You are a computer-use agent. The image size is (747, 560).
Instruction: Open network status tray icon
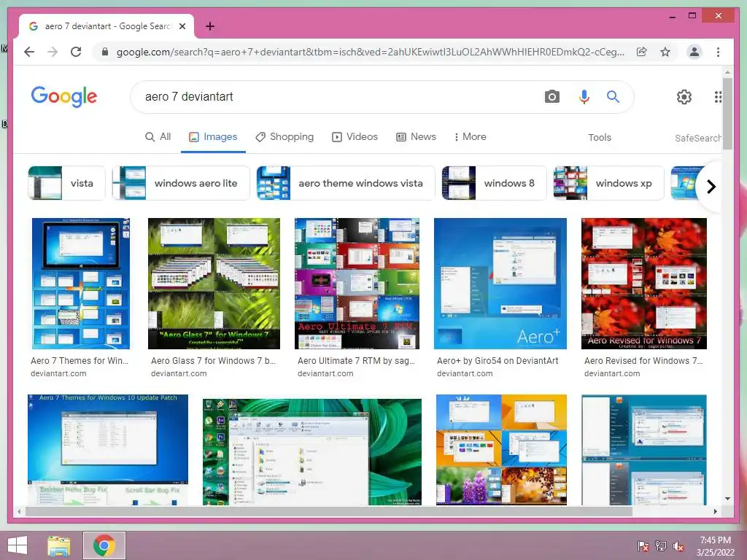pos(661,545)
